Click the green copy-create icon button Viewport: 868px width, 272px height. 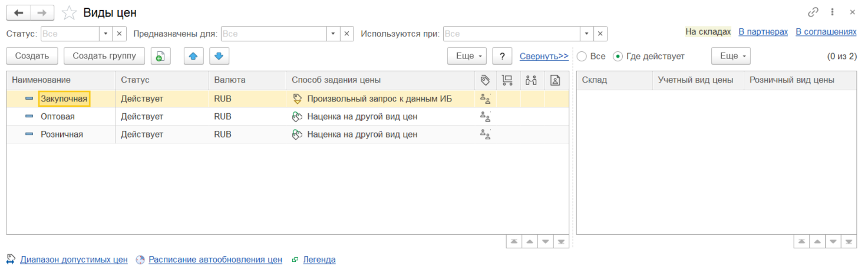pos(160,56)
